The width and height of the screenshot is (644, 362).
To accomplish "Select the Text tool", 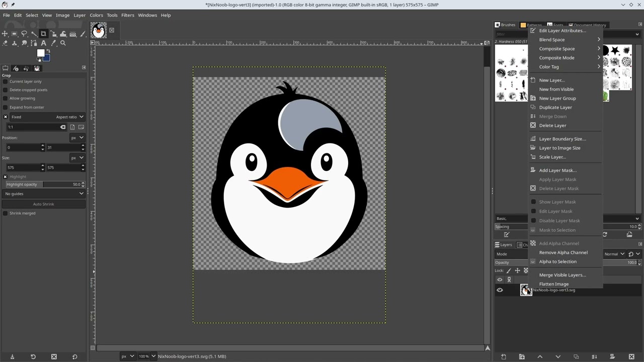I will pos(43,43).
